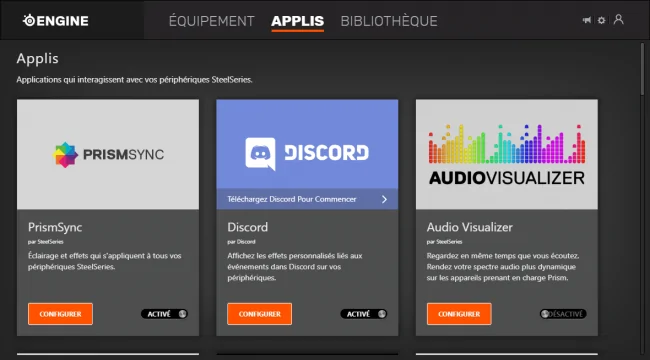Enable Audio Visualizer Désactivé switch

563,314
